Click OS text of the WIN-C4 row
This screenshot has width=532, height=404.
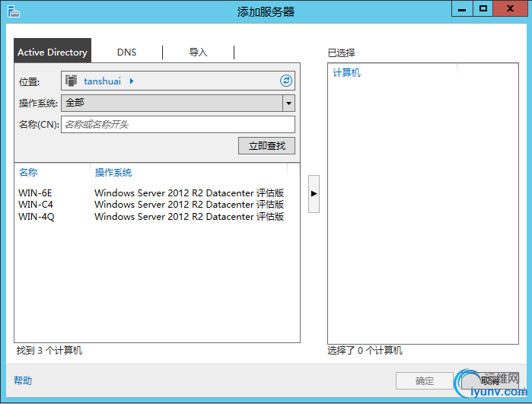[189, 205]
